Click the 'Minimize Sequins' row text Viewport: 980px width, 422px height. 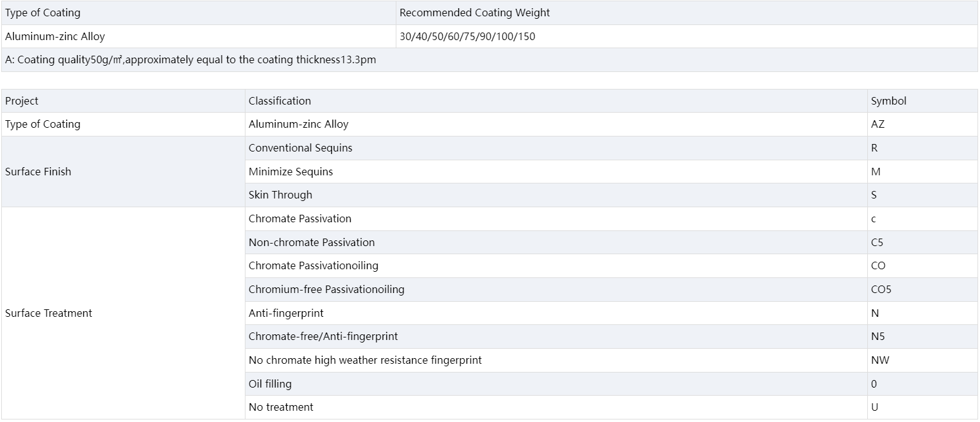[291, 172]
